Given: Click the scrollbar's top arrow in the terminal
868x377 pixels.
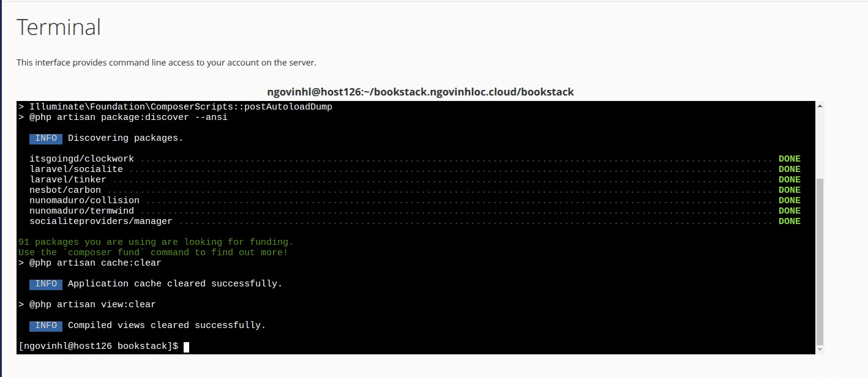Looking at the screenshot, I should (x=818, y=105).
